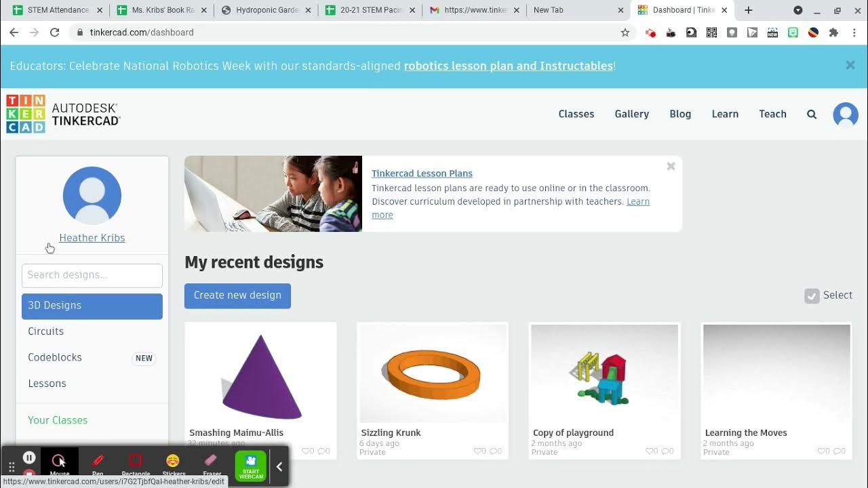Click the Create new design button
Image resolution: width=868 pixels, height=488 pixels.
coord(237,296)
